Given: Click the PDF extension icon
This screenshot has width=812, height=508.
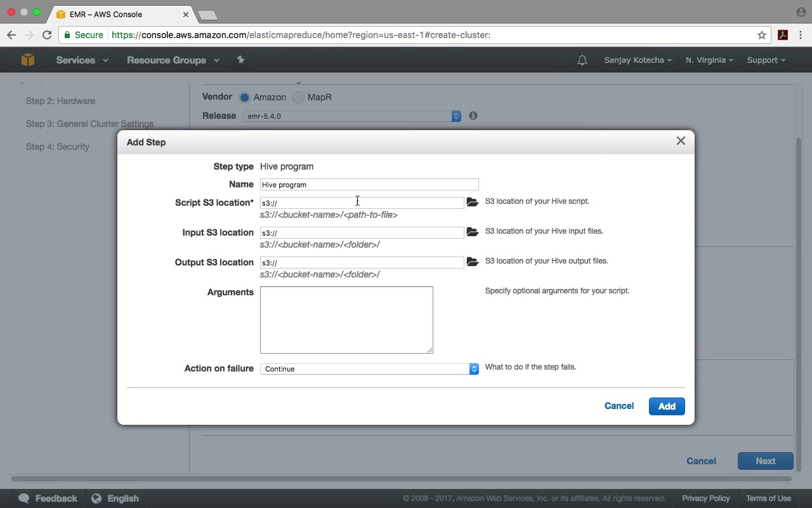Looking at the screenshot, I should [x=783, y=35].
